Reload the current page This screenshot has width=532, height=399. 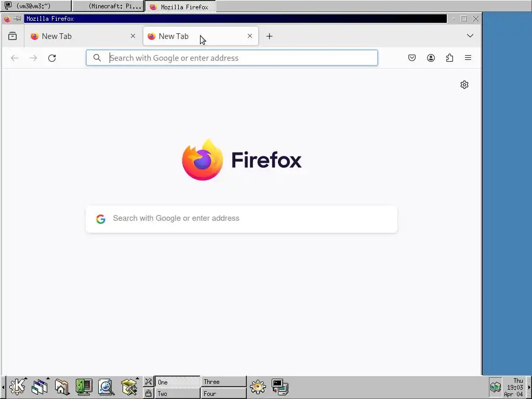52,58
